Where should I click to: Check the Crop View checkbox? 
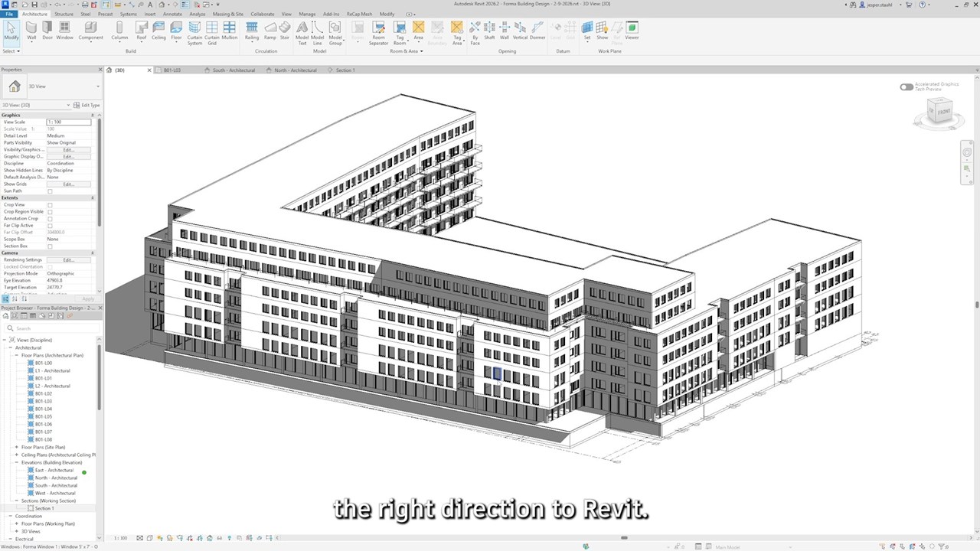(50, 205)
